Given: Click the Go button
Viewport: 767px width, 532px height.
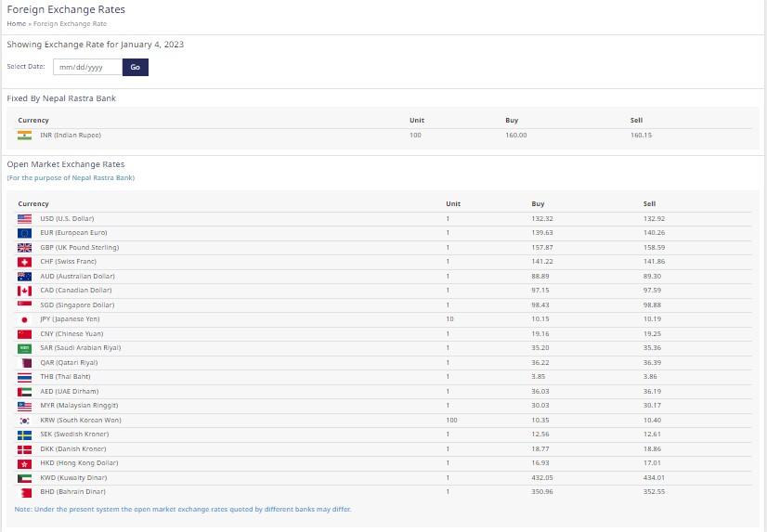Looking at the screenshot, I should 135,67.
